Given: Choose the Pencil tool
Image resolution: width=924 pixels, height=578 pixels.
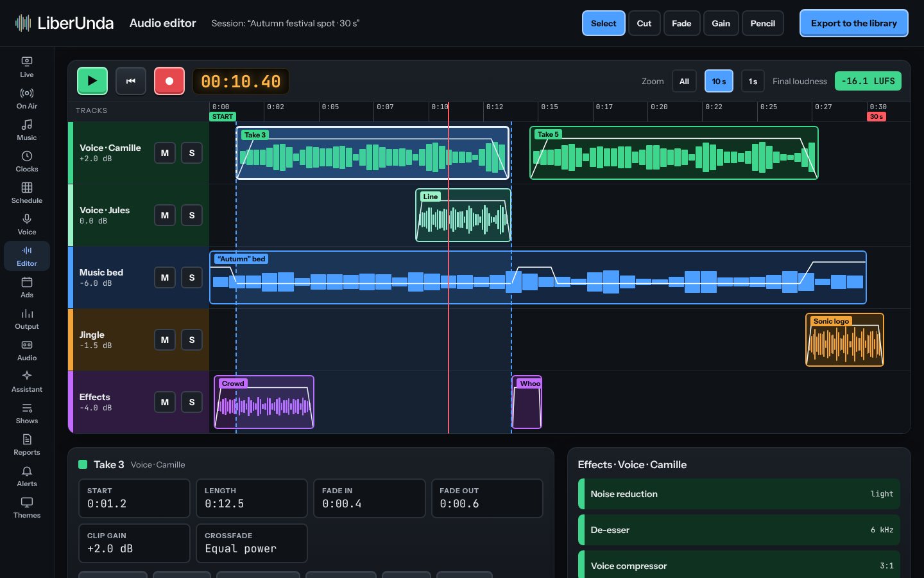Looking at the screenshot, I should tap(763, 23).
